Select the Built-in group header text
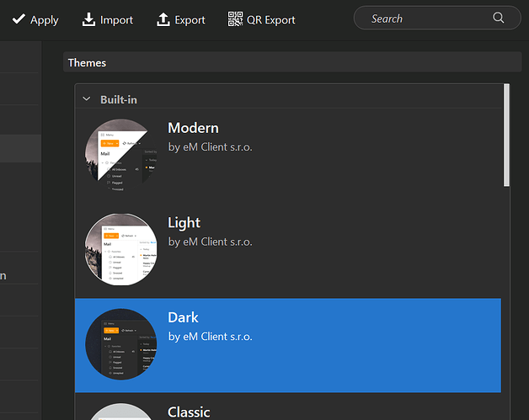The image size is (529, 420). [x=119, y=100]
